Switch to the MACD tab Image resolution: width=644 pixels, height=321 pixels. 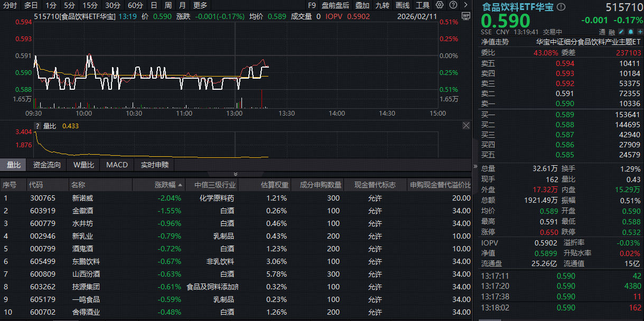tap(117, 165)
